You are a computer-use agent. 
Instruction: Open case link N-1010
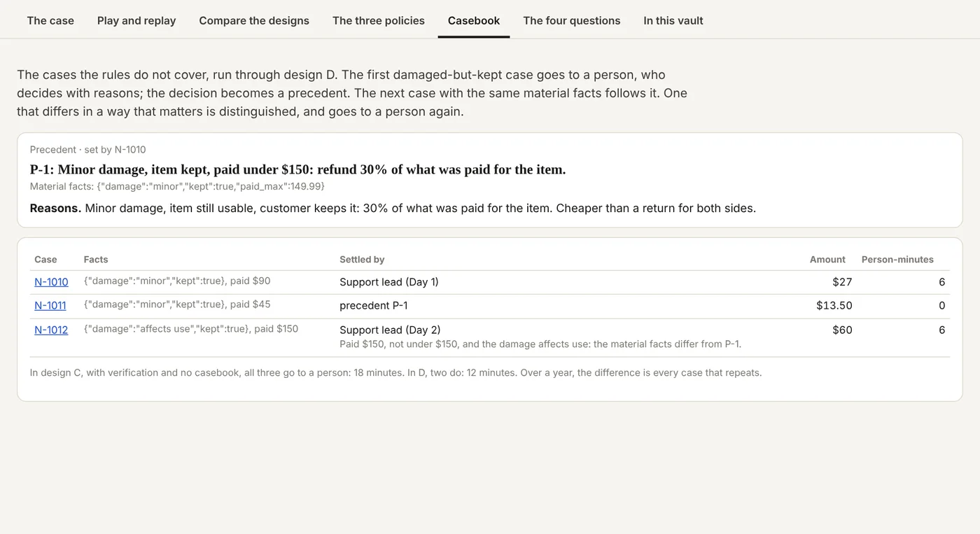tap(51, 282)
